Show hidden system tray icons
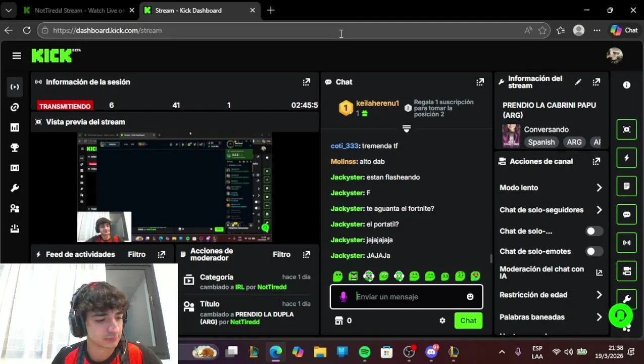644x364 pixels. [502, 352]
